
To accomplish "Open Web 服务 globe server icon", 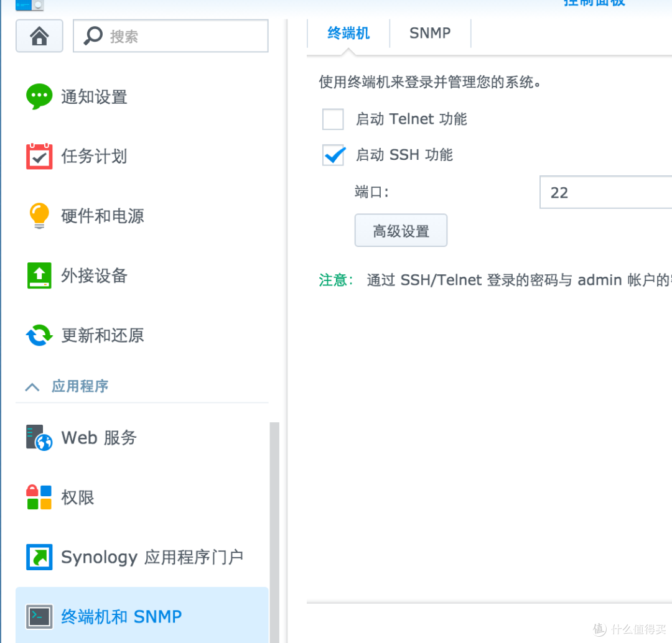I will (x=39, y=438).
